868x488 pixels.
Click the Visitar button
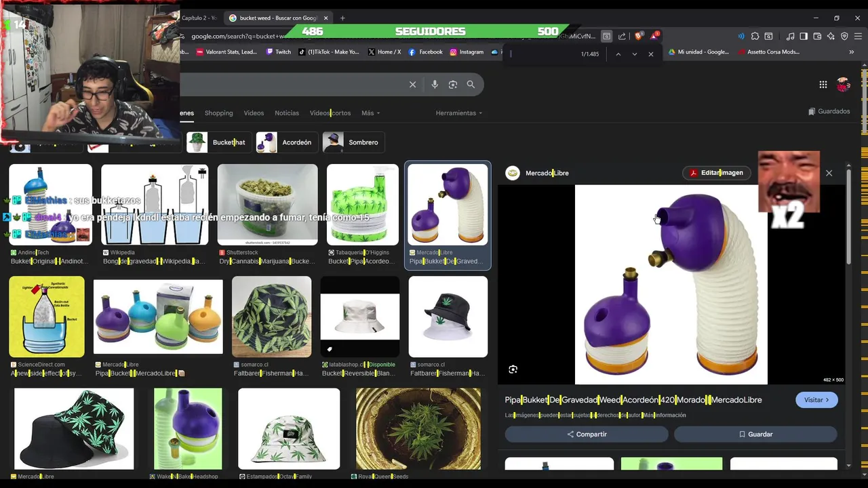(816, 400)
